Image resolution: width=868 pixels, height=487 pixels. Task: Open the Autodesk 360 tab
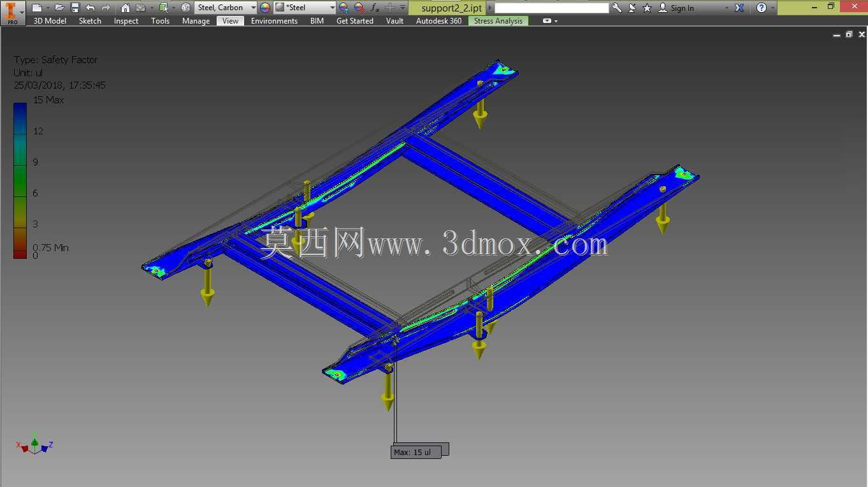tap(438, 21)
